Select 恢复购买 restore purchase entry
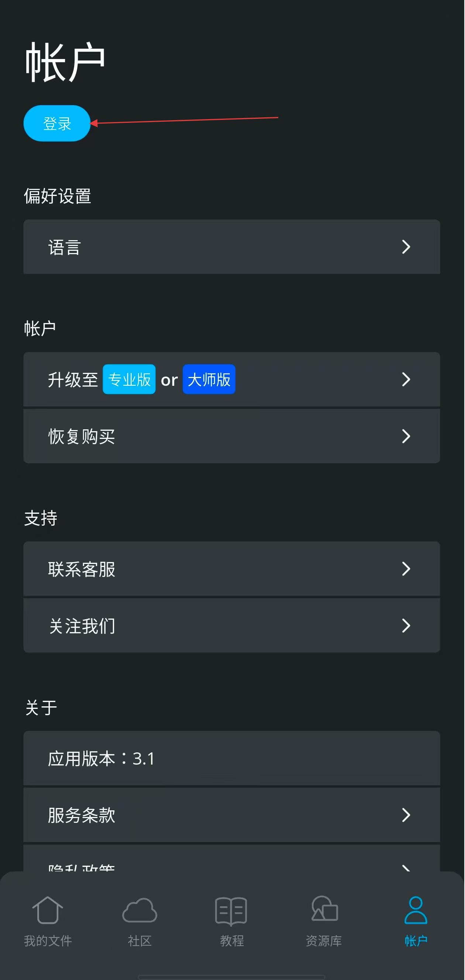This screenshot has height=980, width=465. point(82,436)
